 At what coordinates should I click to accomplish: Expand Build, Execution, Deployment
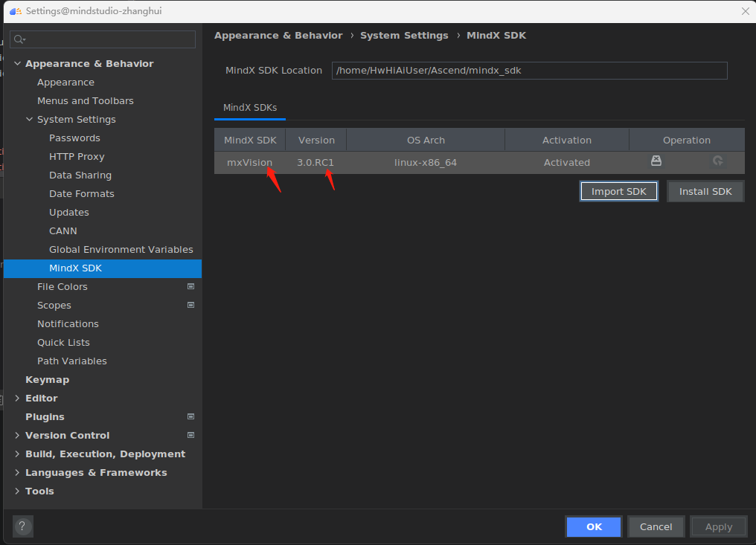[17, 454]
